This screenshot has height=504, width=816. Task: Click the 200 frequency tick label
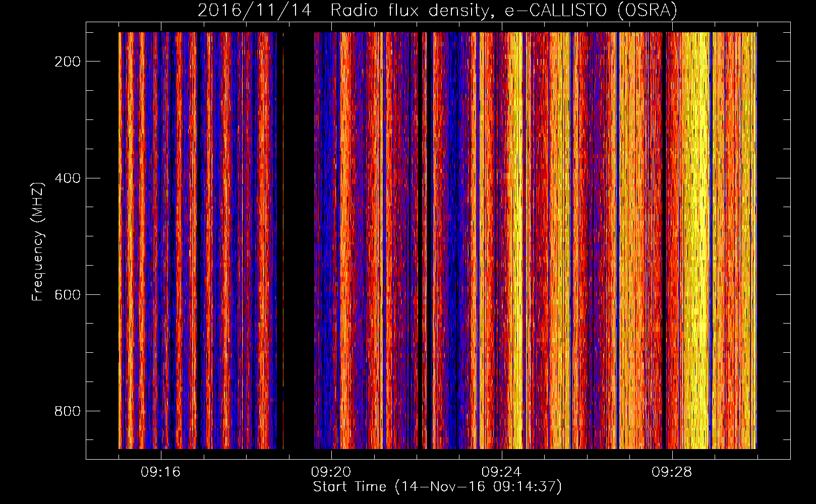[x=68, y=61]
